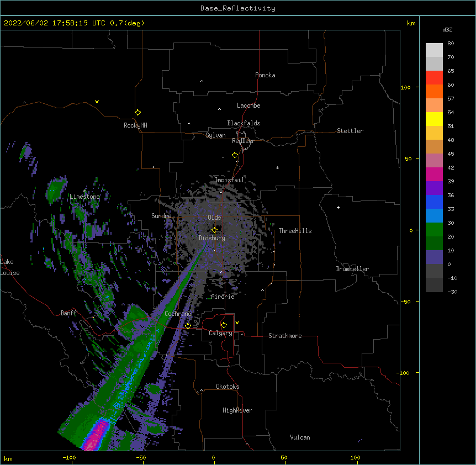
Task: Select the light gray 70-80 dBZ swatch
Action: pyautogui.click(x=434, y=50)
